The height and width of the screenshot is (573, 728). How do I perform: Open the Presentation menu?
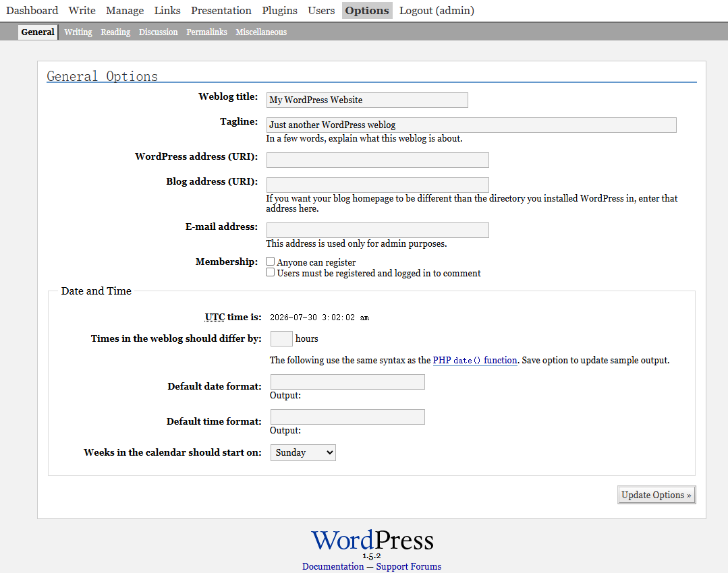point(221,10)
